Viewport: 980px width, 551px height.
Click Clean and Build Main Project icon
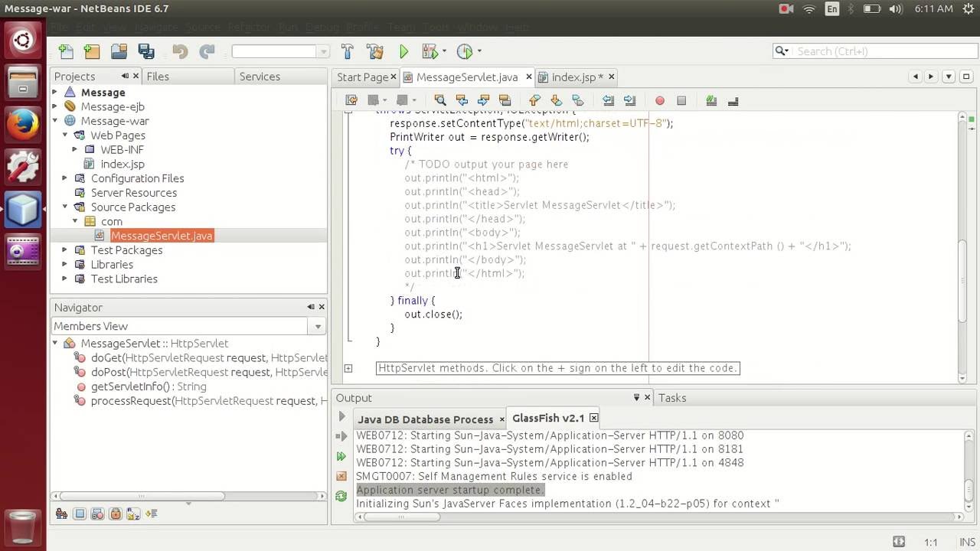374,51
